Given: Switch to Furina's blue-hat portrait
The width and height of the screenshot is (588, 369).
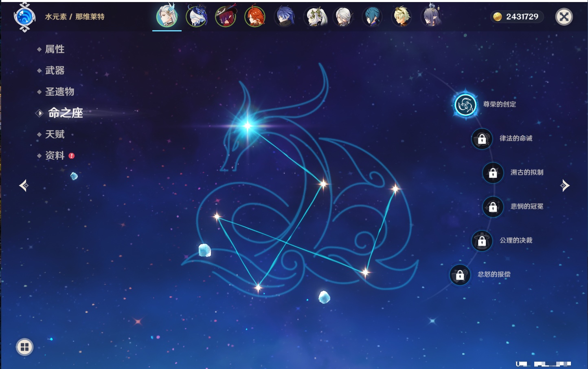Looking at the screenshot, I should point(196,17).
